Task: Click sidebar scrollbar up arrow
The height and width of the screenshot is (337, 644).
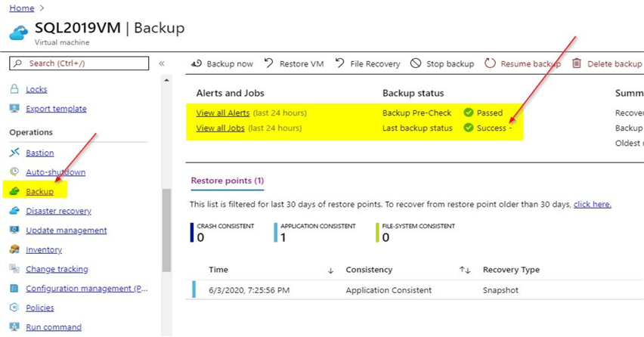Action: 166,80
